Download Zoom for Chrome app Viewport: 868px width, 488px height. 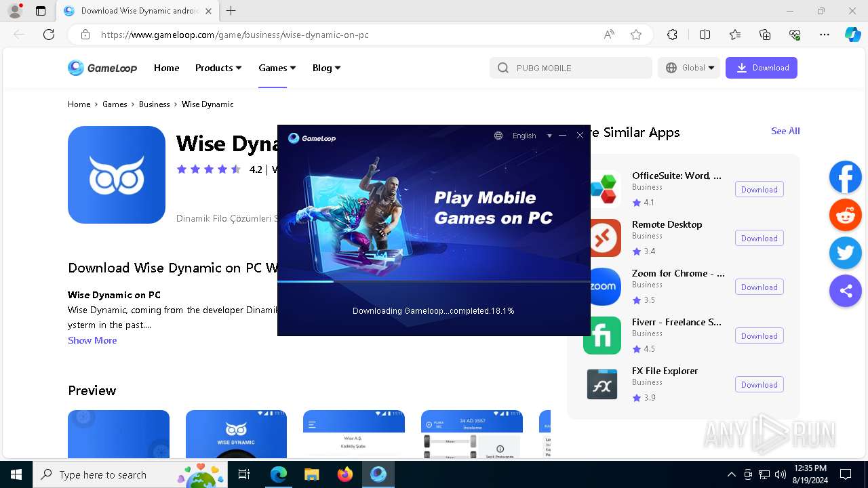point(759,287)
